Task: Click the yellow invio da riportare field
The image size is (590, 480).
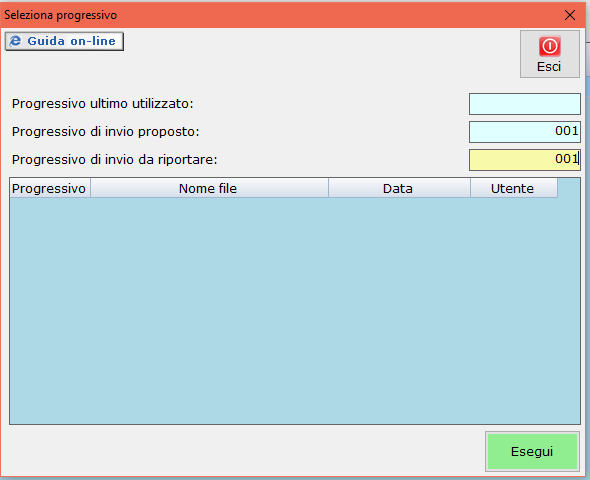Action: [525, 160]
